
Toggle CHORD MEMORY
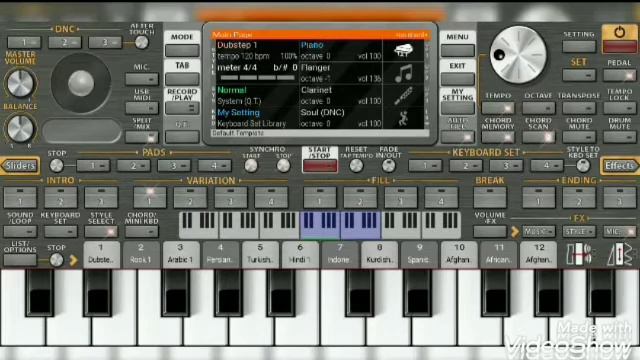point(498,137)
